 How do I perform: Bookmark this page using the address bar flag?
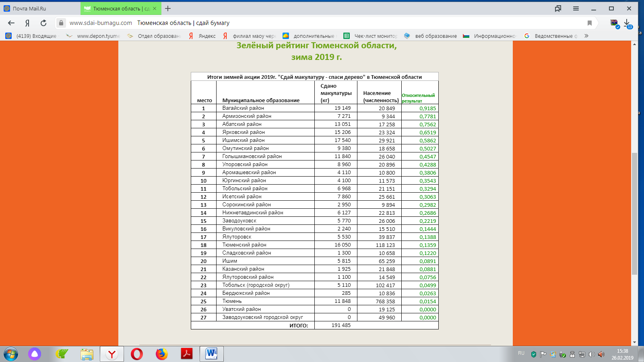pos(590,23)
